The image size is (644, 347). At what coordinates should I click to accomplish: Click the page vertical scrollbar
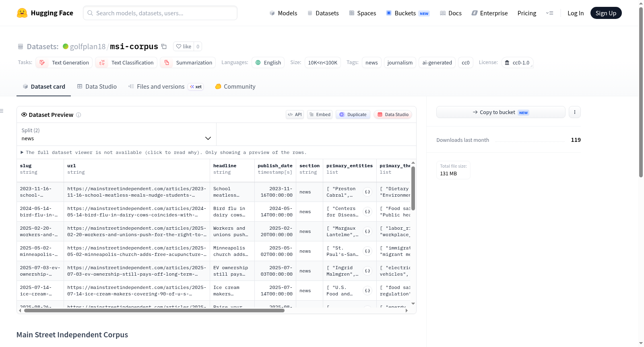(x=641, y=92)
